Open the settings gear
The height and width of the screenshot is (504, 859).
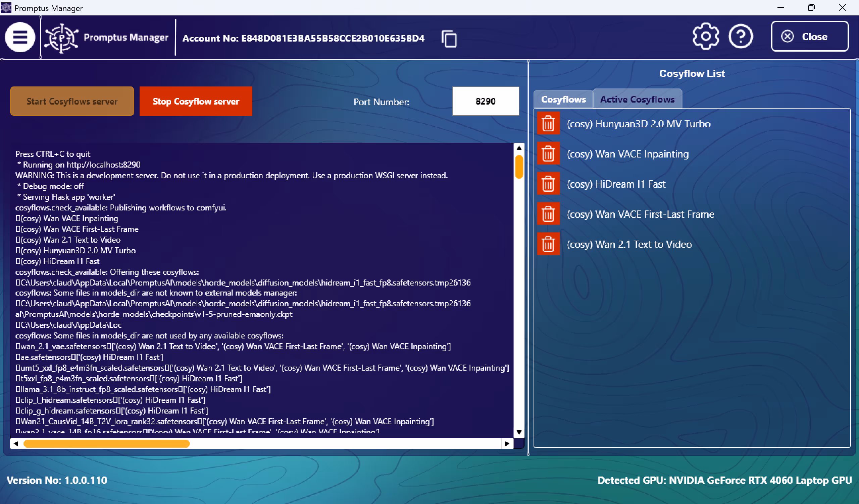705,36
